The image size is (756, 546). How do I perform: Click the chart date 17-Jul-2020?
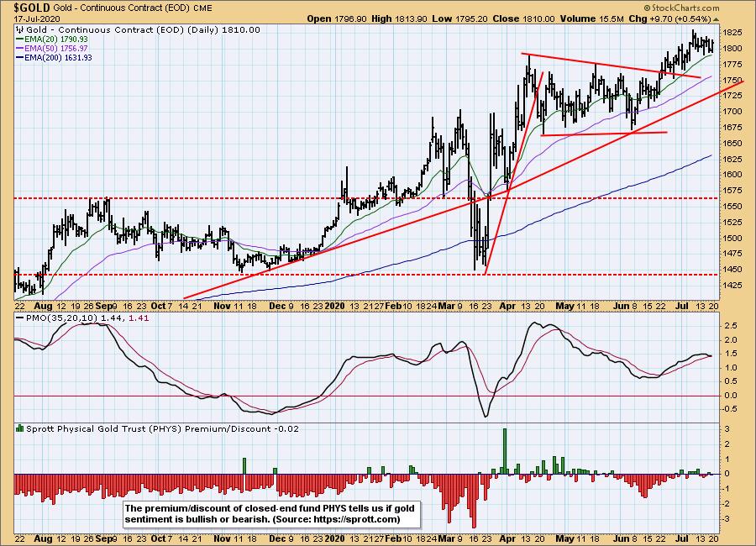(x=37, y=18)
